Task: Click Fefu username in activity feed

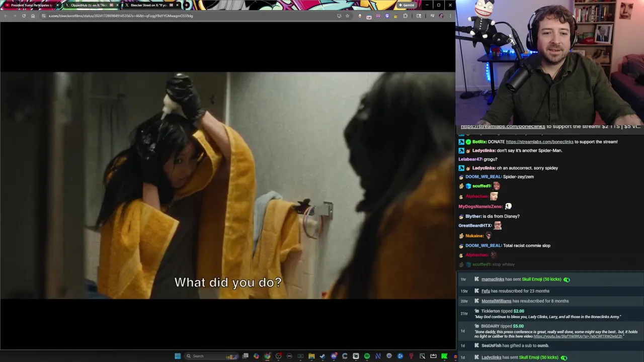Action: tap(486, 291)
